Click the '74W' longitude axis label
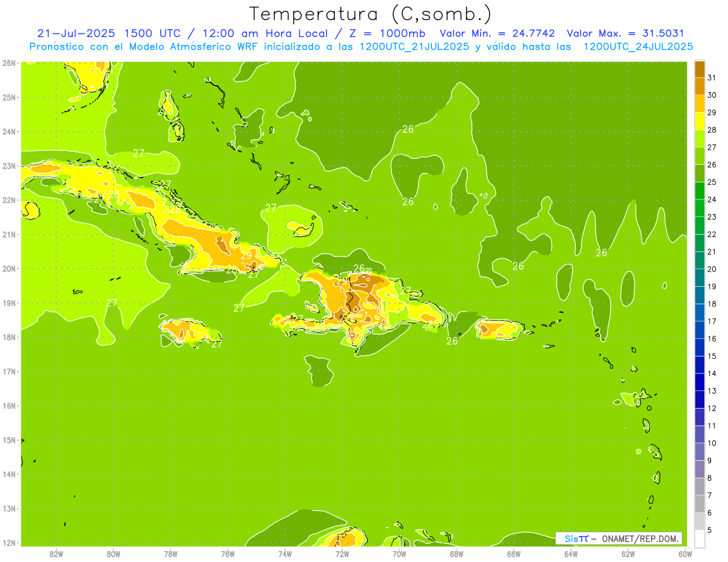Image resolution: width=728 pixels, height=562 pixels. (x=285, y=554)
